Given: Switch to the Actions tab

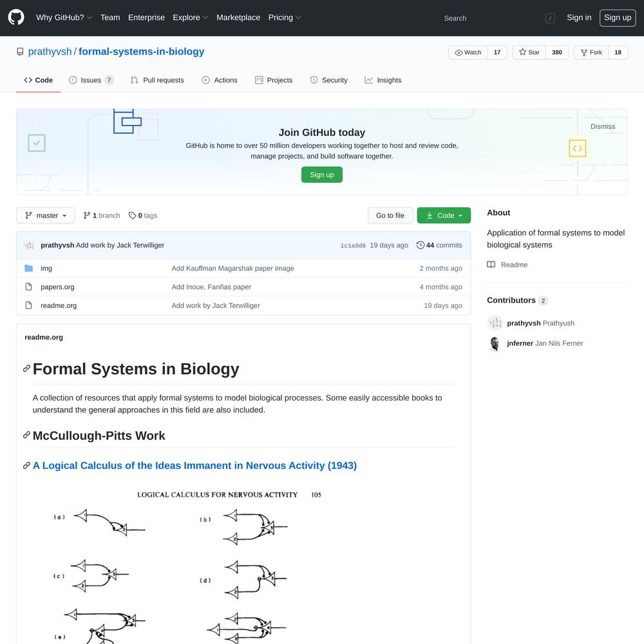Looking at the screenshot, I should (220, 80).
